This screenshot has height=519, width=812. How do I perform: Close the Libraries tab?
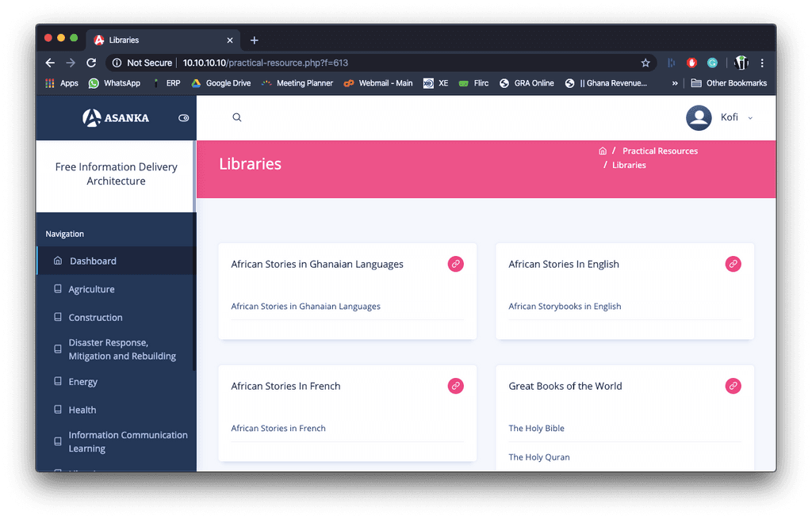pos(230,40)
